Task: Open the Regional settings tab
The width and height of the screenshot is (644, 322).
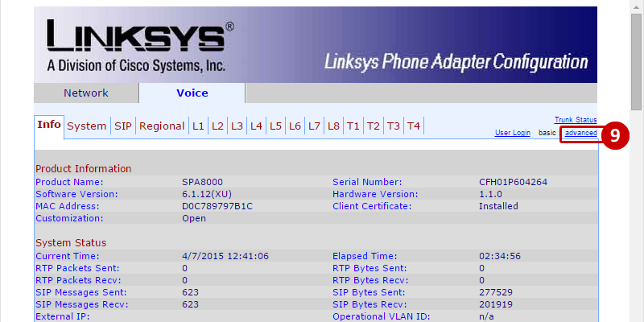Action: [161, 126]
